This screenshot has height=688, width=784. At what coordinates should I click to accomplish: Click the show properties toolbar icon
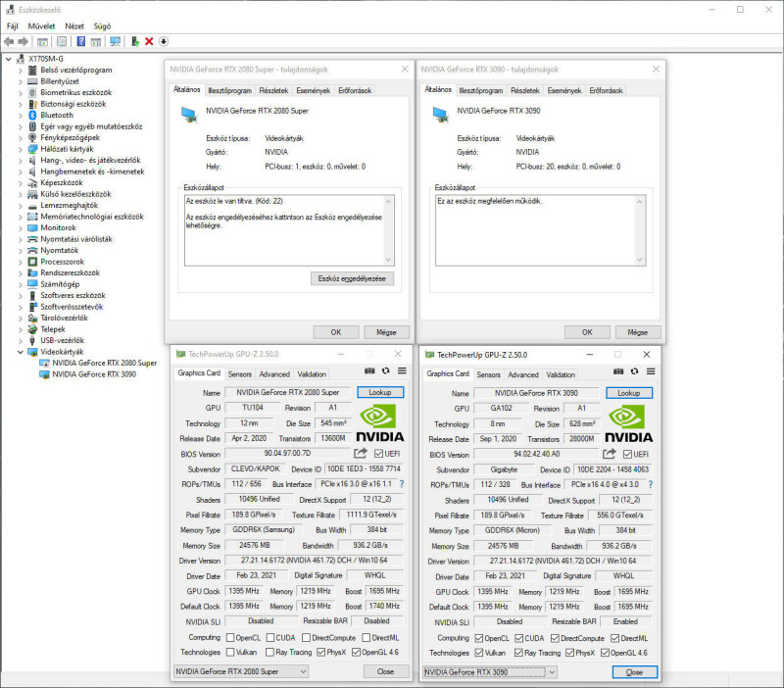(x=62, y=41)
